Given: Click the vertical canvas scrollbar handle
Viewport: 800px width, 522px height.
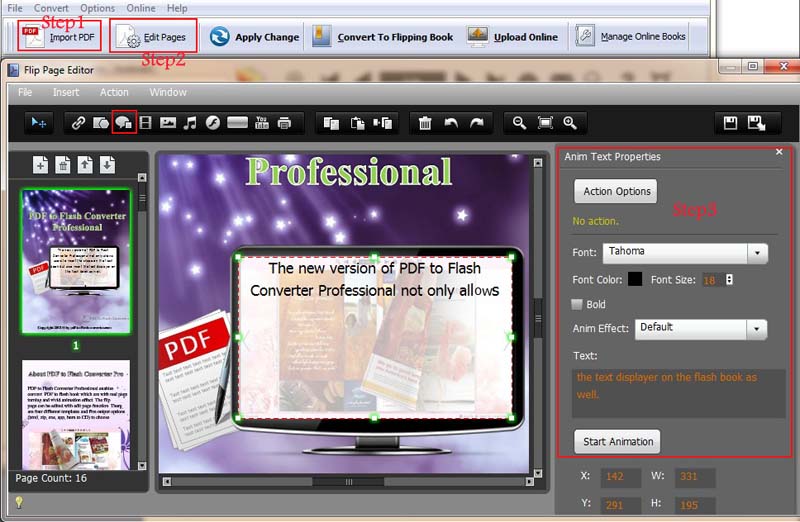Looking at the screenshot, I should pyautogui.click(x=538, y=318).
